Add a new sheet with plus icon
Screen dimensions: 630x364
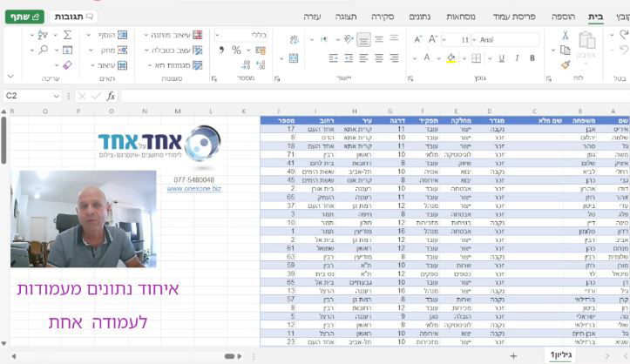(513, 356)
